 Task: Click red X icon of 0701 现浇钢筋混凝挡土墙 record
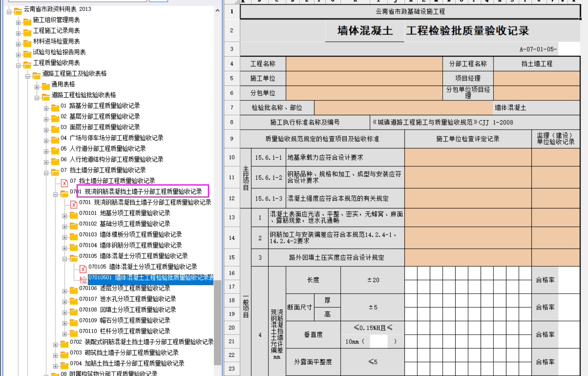pos(73,204)
